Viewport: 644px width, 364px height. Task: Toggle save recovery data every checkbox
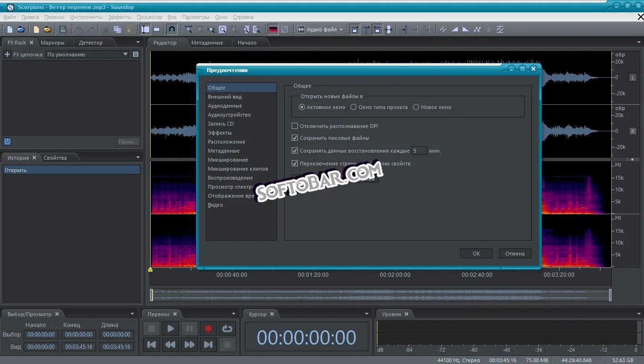click(x=295, y=151)
